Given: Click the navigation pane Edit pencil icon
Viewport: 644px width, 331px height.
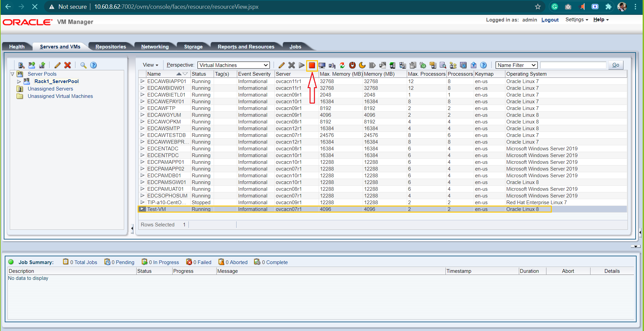Looking at the screenshot, I should click(x=58, y=65).
